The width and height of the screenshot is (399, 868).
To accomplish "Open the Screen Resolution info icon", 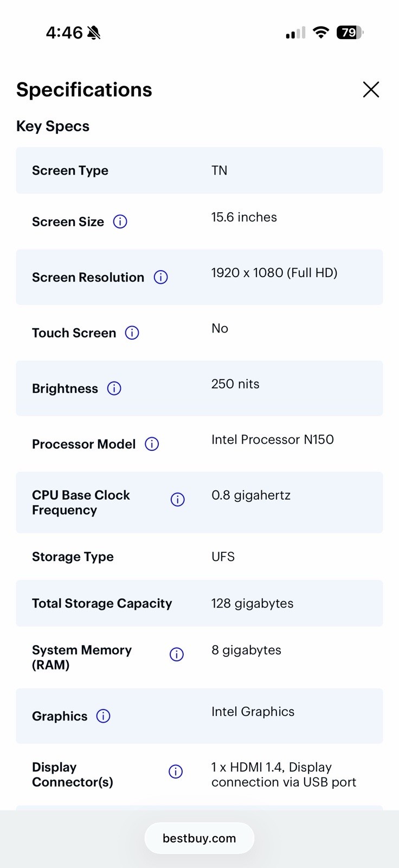I will pos(160,277).
